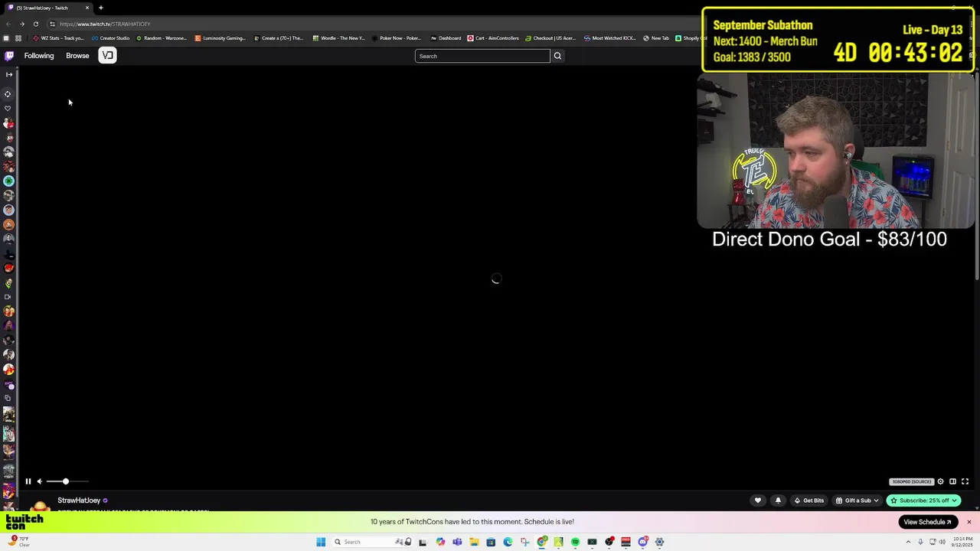Open the Subscribe 25% off dropdown

[923, 500]
